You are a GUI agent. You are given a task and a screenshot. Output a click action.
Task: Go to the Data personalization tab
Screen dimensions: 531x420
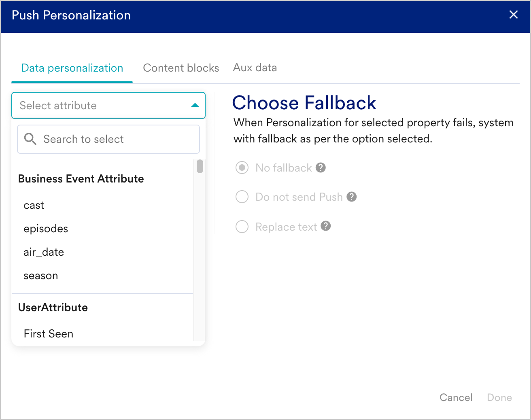coord(72,68)
